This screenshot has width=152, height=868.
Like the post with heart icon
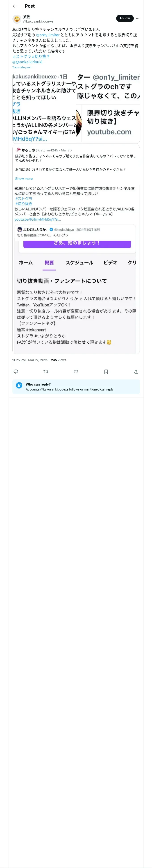pyautogui.click(x=76, y=372)
